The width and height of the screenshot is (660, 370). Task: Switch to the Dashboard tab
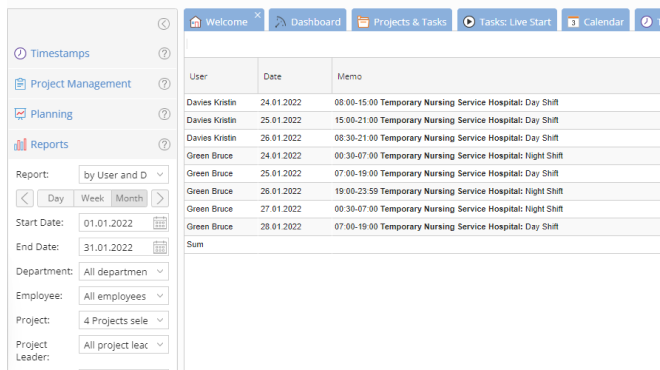[308, 20]
